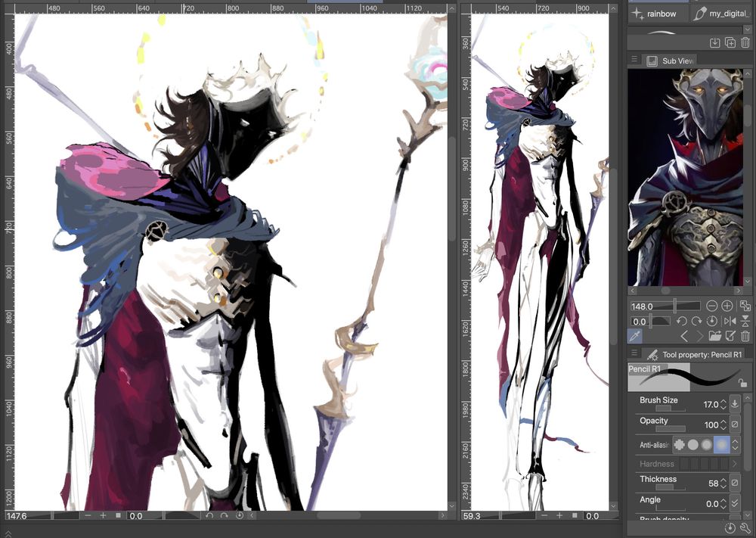
Task: Expand the Angle options dropdown
Action: coord(734,502)
